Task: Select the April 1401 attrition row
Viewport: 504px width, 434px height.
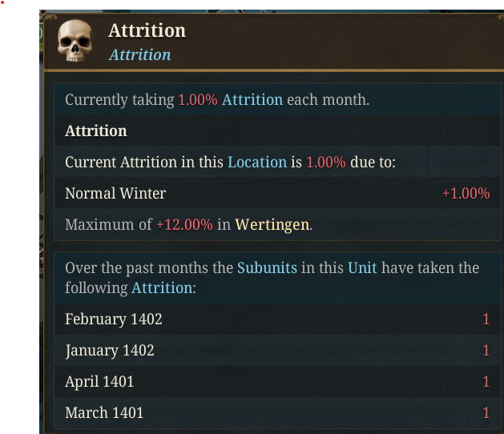Action: coord(99,382)
